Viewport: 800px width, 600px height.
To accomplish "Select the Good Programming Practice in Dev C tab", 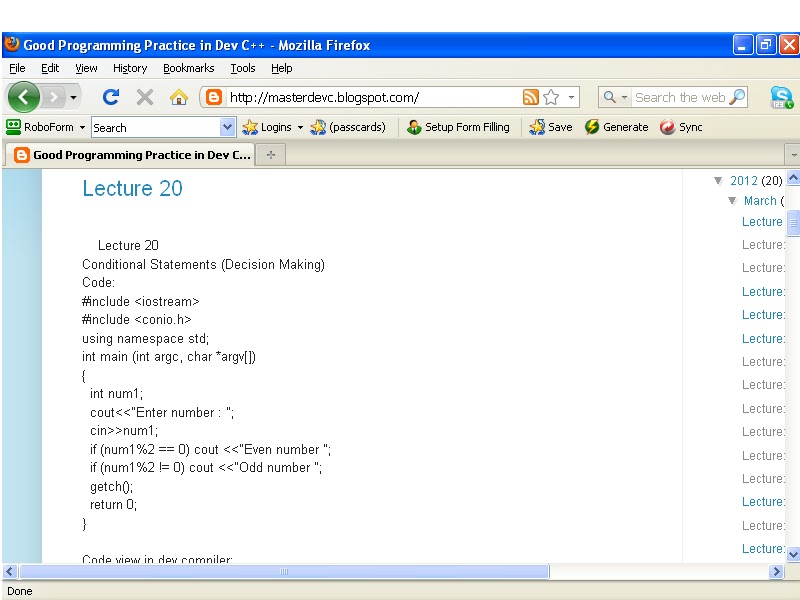I will tap(130, 155).
